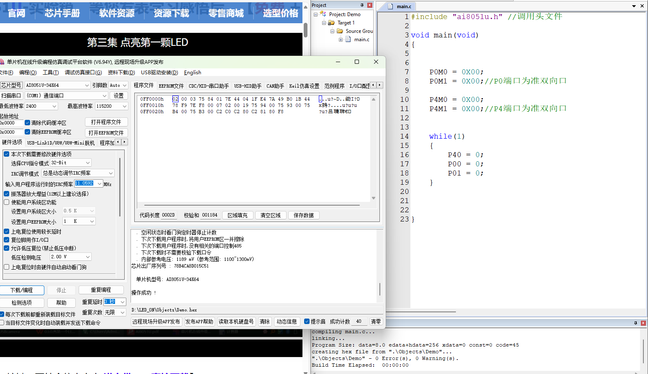Toggle 上电复位使用较长延时 checkbox
Viewport: 648px width, 374px height.
pos(7,231)
